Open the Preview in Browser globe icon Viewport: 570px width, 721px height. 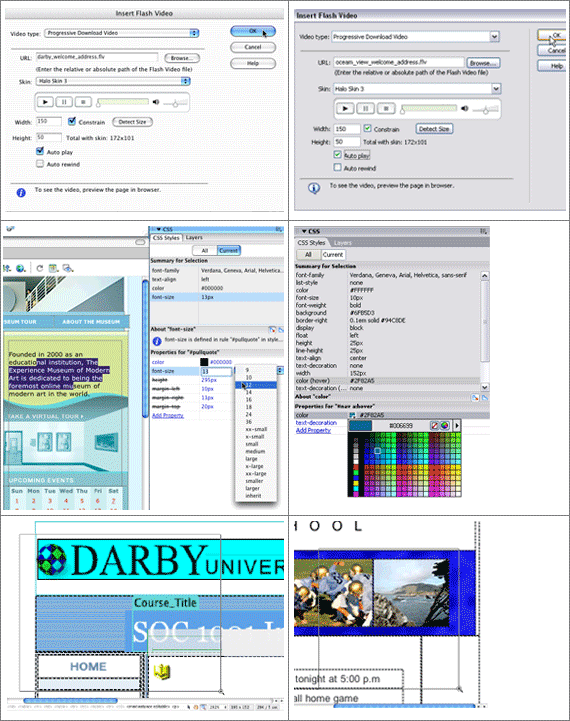pyautogui.click(x=21, y=268)
